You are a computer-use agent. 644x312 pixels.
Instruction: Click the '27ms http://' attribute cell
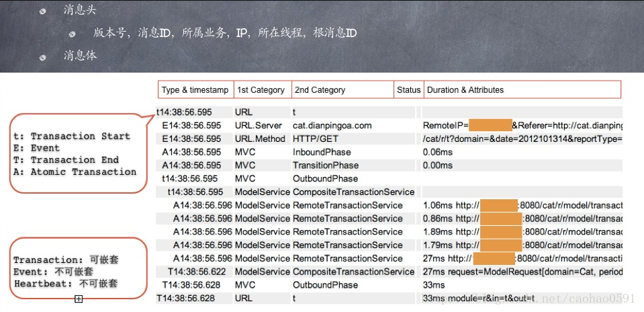point(523,258)
